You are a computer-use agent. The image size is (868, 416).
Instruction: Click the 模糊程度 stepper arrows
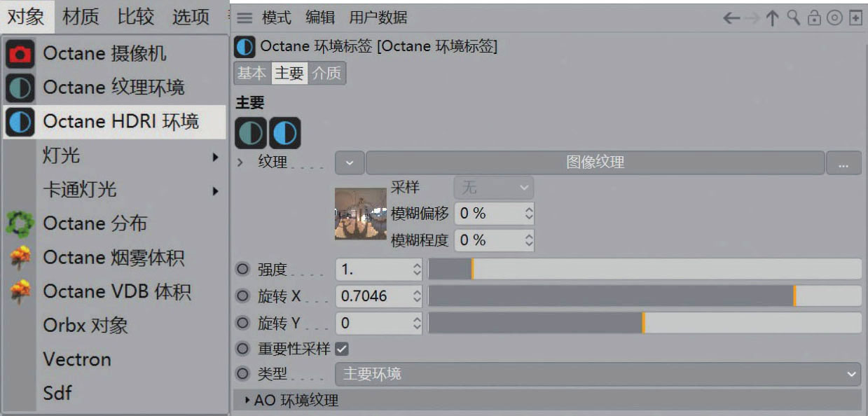[x=529, y=240]
